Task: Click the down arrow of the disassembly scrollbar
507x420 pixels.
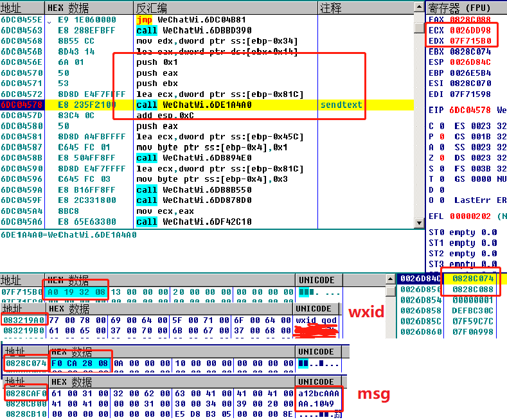Action: 419,223
